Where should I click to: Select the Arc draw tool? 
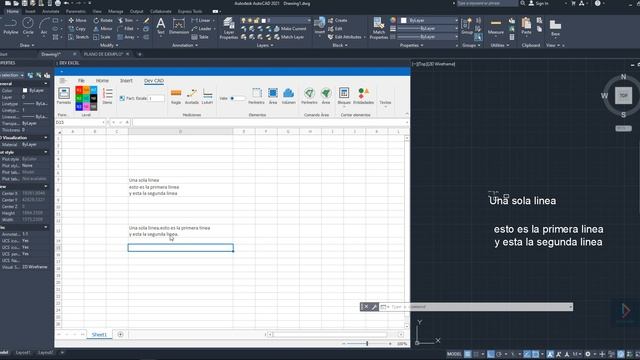[44, 26]
